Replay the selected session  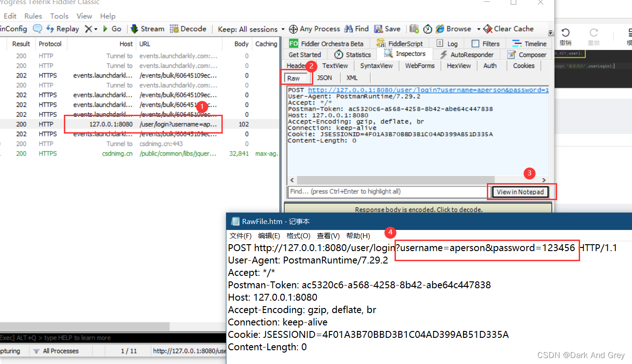coord(62,29)
